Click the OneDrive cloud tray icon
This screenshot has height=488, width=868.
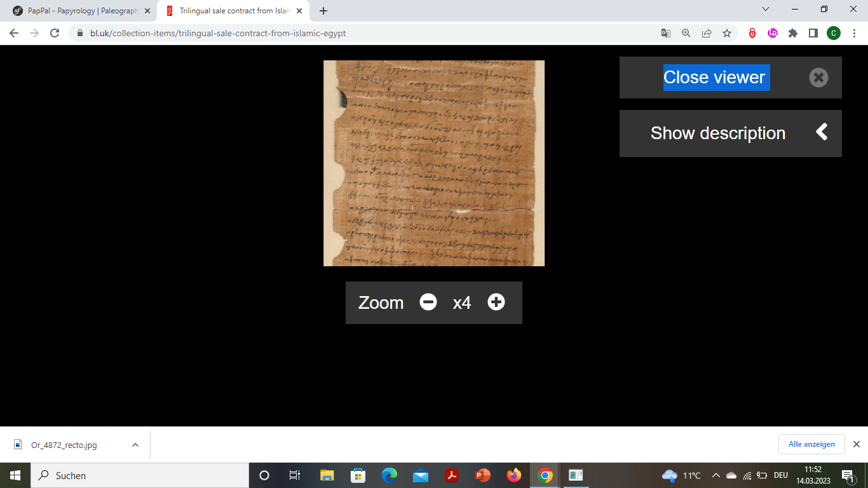click(x=731, y=475)
